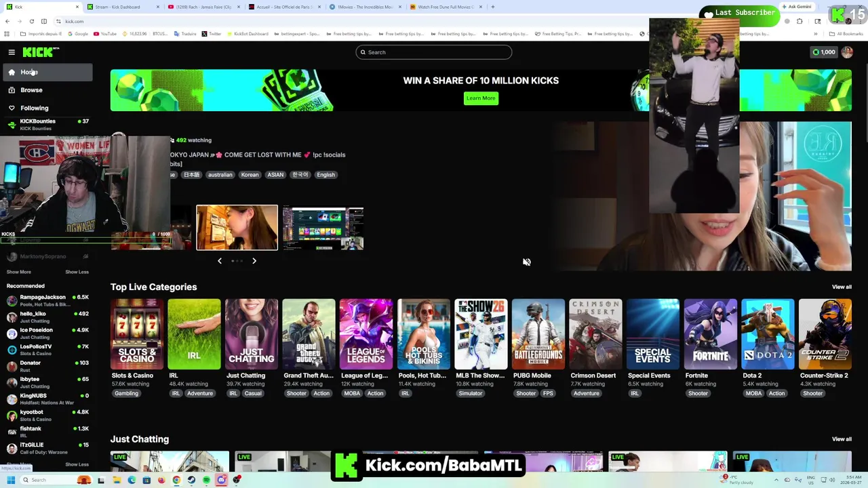Switch to Rach - Jamais Faire YouTube tab
Viewport: 868px width, 488px height.
coord(202,7)
